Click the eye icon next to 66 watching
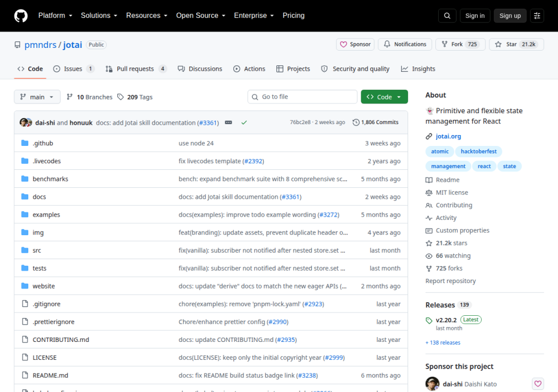This screenshot has width=558, height=392. [429, 256]
